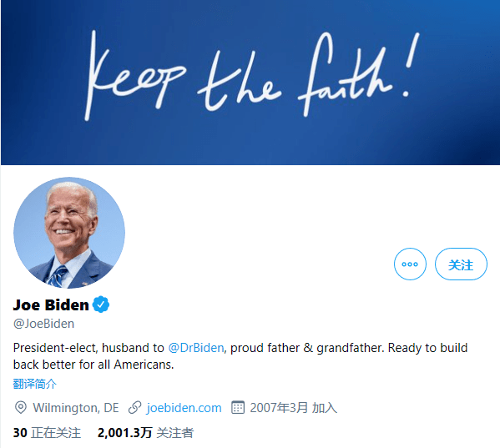Click the chain link icon
Image resolution: width=500 pixels, height=448 pixels.
point(135,407)
